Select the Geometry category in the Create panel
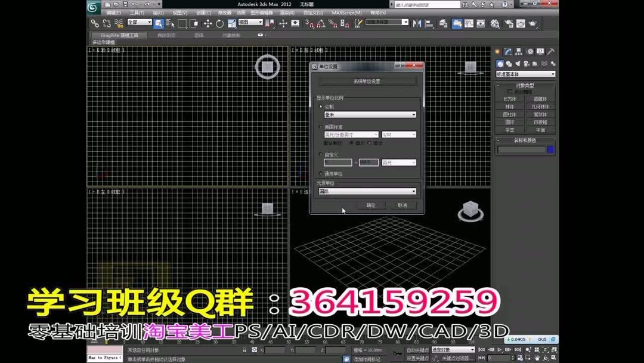The image size is (644, 363). (500, 64)
